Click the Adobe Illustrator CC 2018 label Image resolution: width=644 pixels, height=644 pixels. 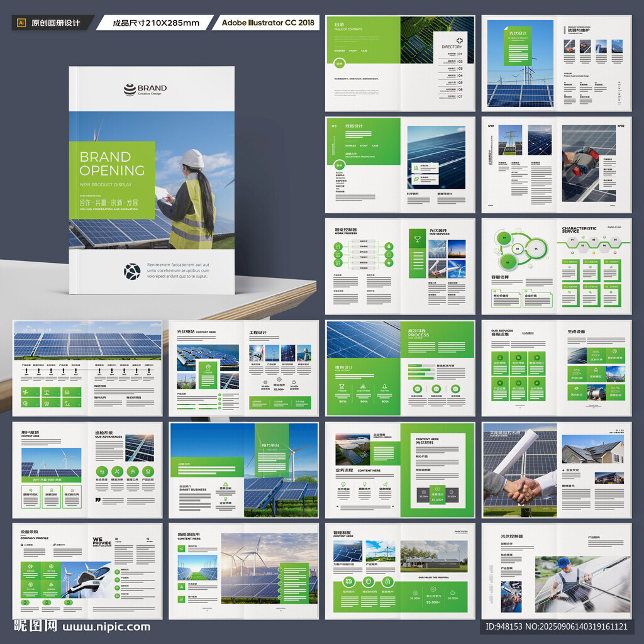coord(268,23)
